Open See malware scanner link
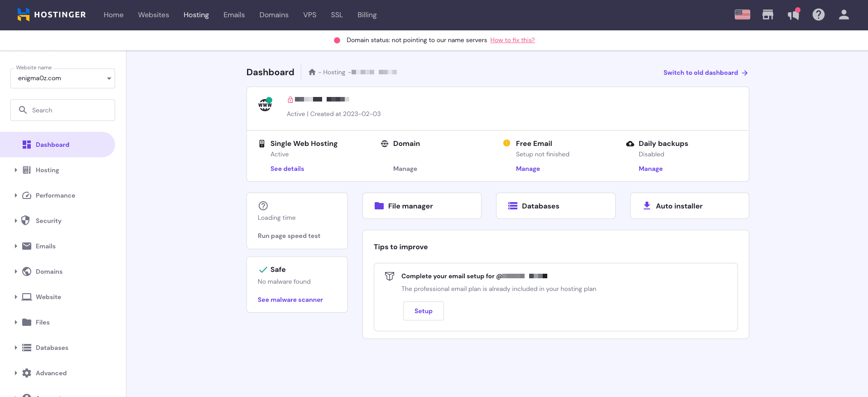This screenshot has height=397, width=868. [290, 300]
